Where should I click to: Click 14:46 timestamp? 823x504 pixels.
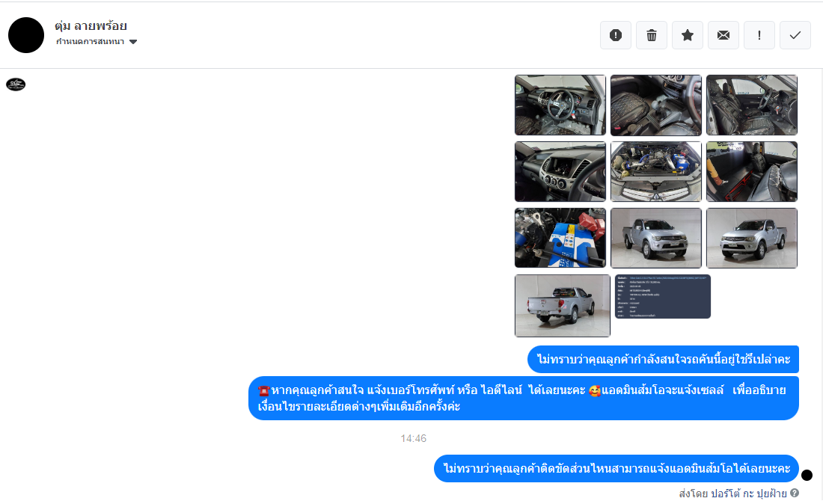click(x=414, y=438)
